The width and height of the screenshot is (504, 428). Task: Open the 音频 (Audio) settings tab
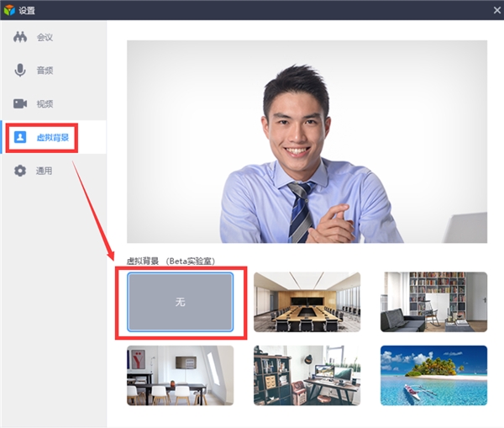coord(54,70)
